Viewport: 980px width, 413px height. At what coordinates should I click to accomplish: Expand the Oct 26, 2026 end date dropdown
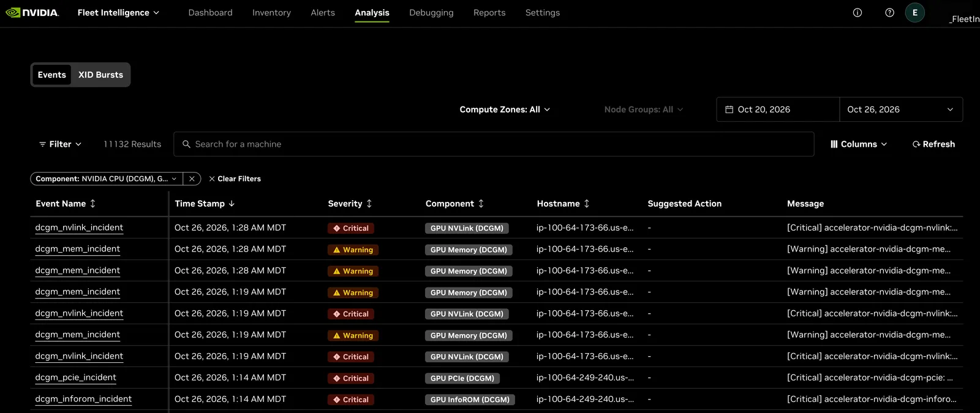(901, 110)
